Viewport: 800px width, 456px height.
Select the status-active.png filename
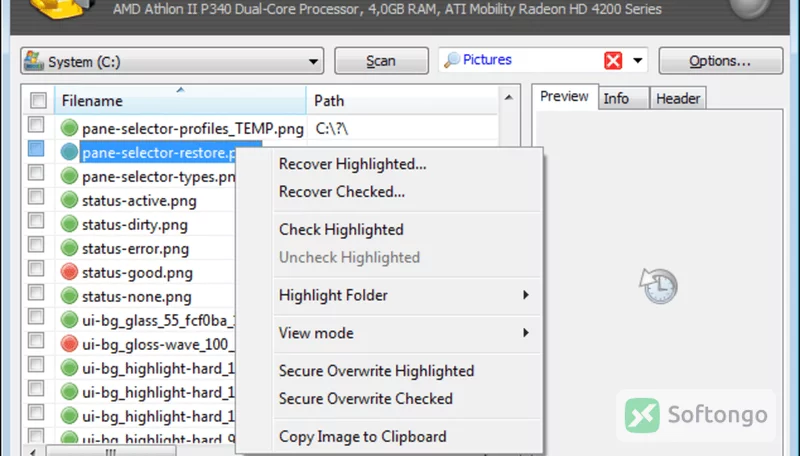point(139,200)
